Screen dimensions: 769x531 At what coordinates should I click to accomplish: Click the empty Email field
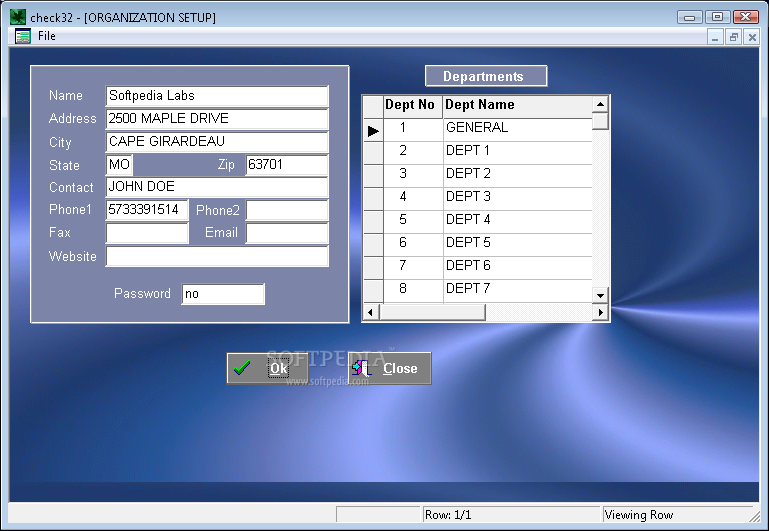287,233
